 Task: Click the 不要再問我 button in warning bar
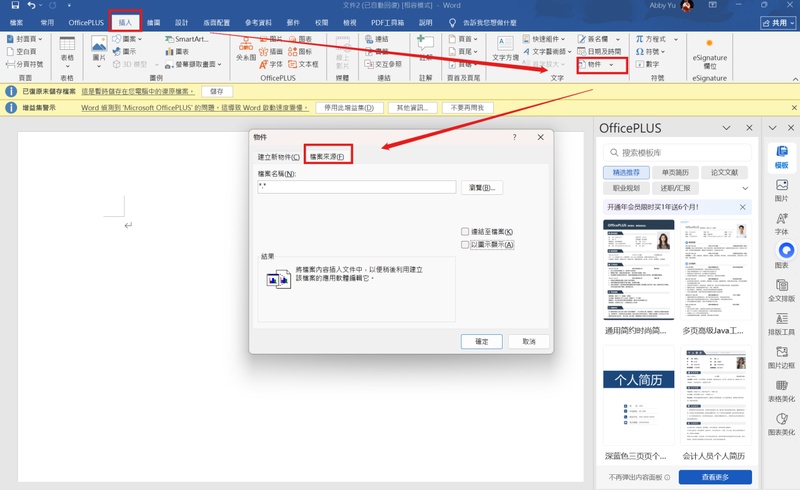[x=467, y=108]
